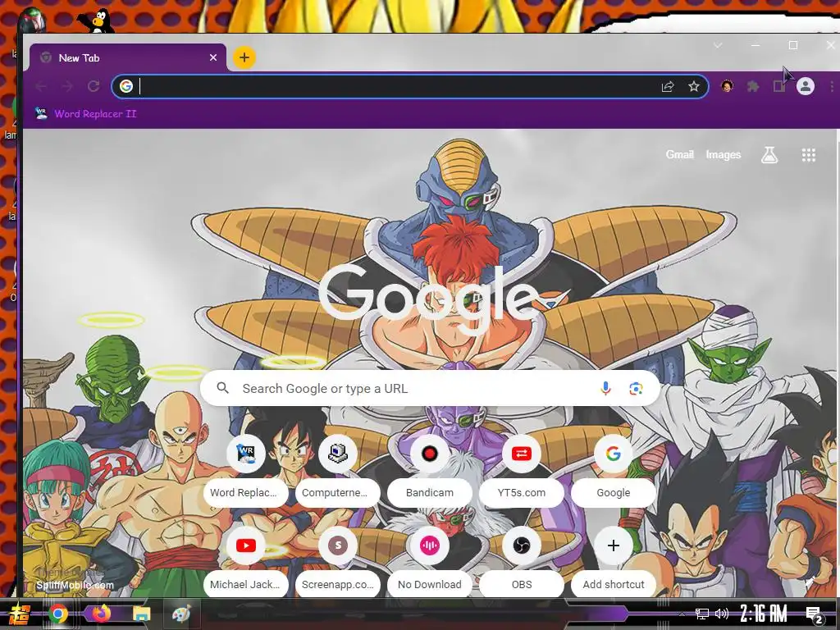Open the notification center icon

coord(815,614)
